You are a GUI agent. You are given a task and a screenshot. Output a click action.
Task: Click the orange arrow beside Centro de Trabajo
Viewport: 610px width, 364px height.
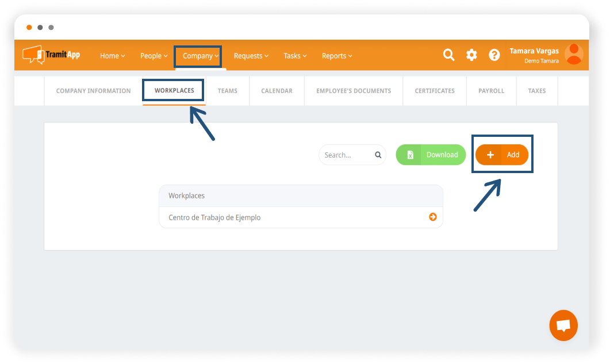(x=432, y=217)
